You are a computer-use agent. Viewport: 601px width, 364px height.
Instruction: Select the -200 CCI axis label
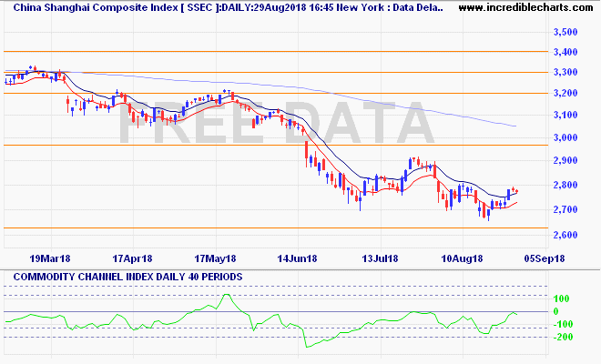click(563, 337)
